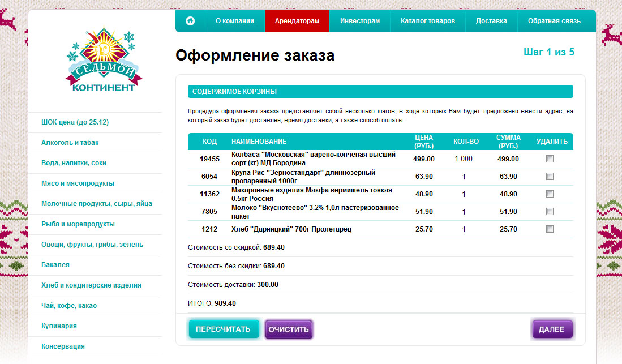The image size is (622, 364).
Task: Tick delete checkbox for Колбаса Московская
Action: (550, 159)
